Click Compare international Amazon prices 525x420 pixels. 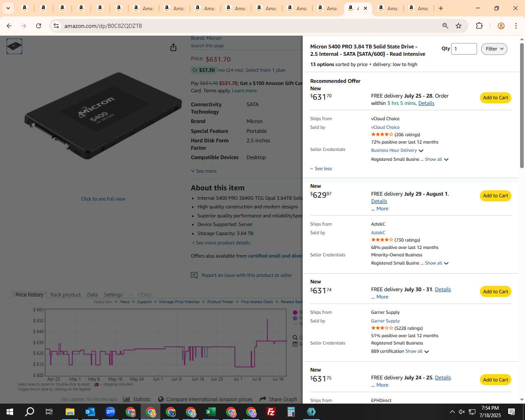point(205,399)
